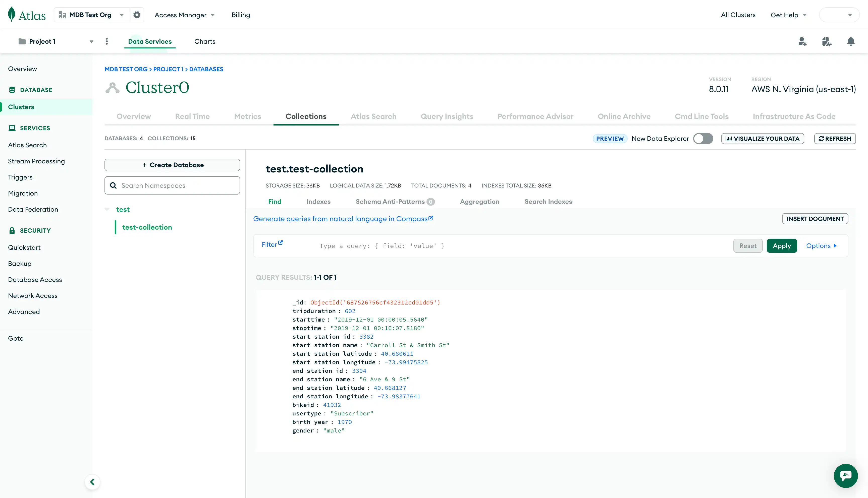
Task: Toggle the PREVIEW badge
Action: coord(610,139)
